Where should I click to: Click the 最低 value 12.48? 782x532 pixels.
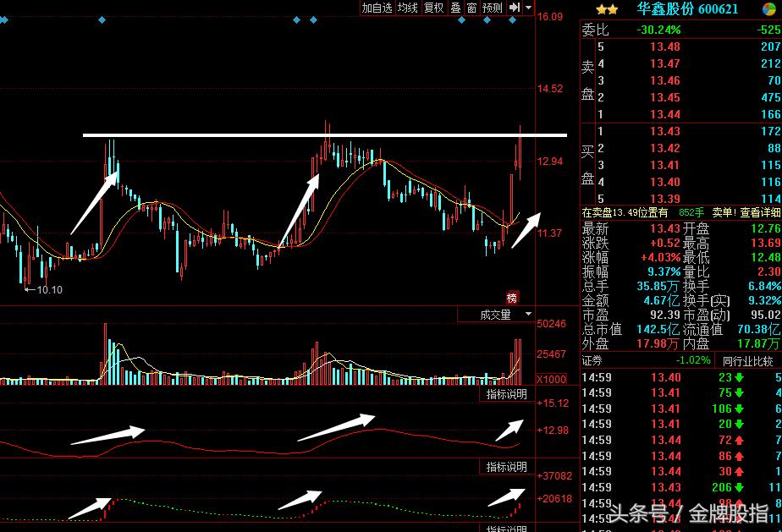pyautogui.click(x=766, y=258)
